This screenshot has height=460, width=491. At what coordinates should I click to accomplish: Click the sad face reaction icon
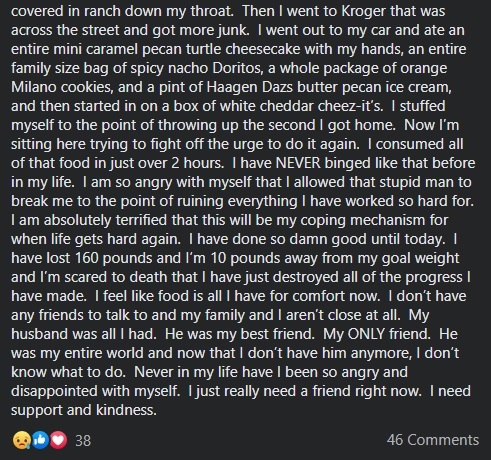pos(22,440)
